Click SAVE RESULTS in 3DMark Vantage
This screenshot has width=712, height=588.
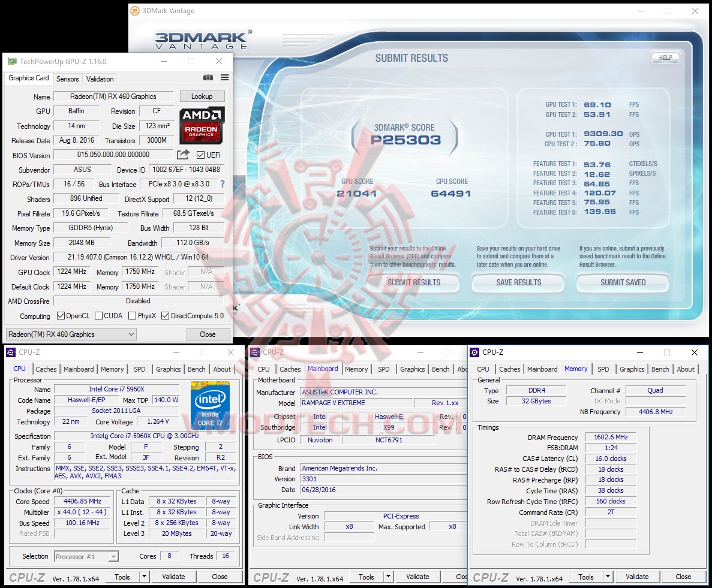(519, 283)
